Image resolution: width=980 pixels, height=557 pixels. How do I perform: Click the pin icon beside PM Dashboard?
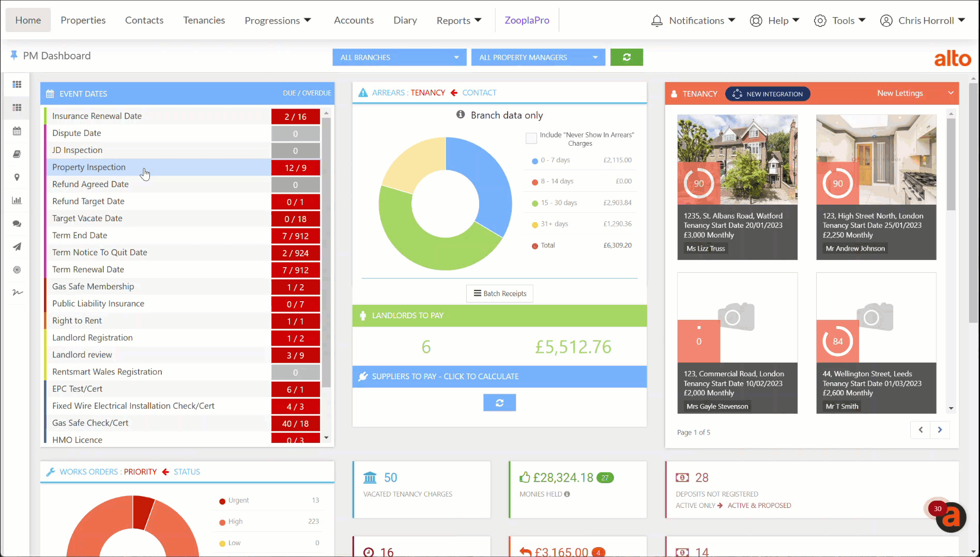14,55
